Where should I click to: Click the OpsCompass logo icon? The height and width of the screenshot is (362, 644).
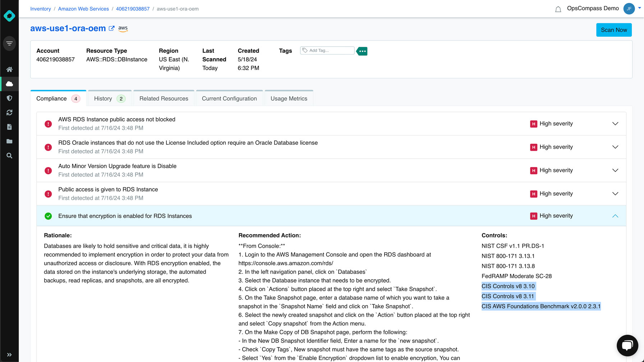point(9,16)
